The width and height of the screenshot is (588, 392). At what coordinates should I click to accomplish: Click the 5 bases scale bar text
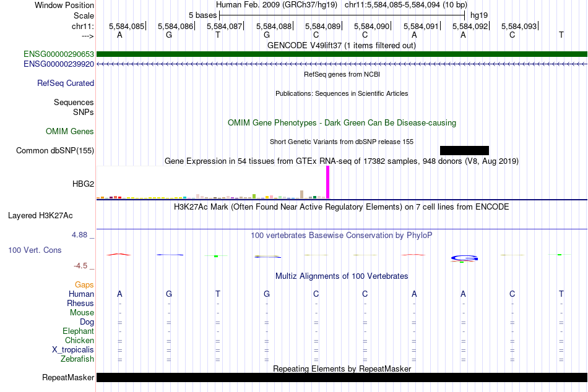click(202, 15)
